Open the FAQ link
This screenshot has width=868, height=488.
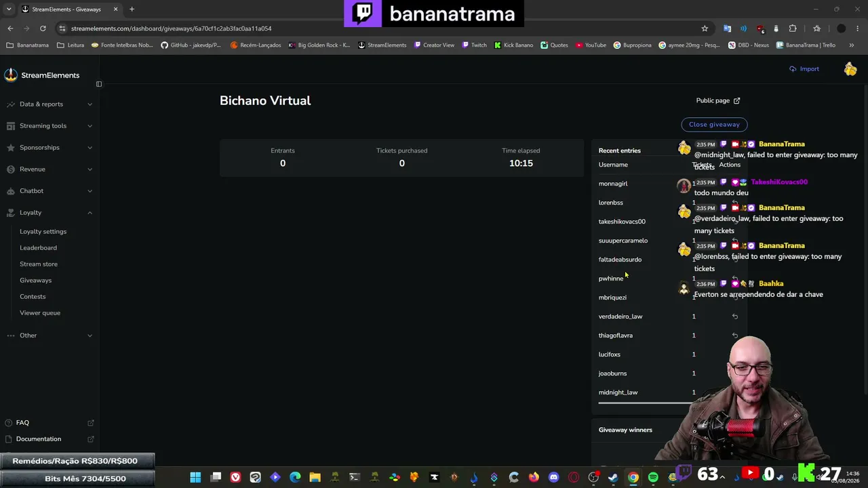(x=22, y=423)
